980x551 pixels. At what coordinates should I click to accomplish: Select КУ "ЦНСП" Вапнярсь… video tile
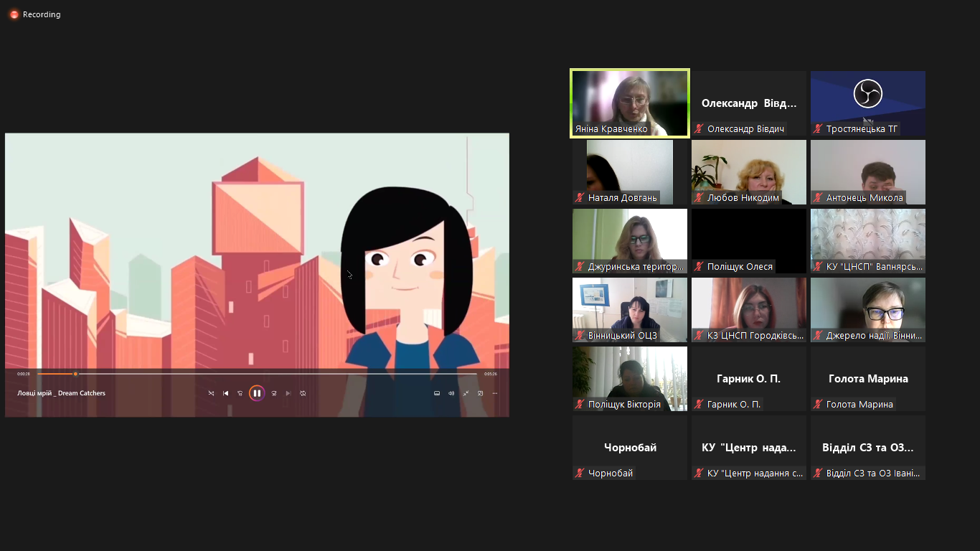(868, 241)
